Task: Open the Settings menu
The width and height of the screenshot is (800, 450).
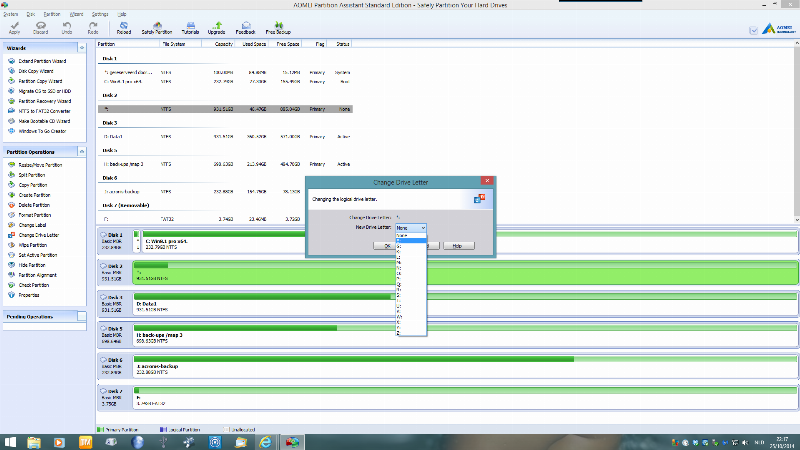Action: click(x=100, y=14)
